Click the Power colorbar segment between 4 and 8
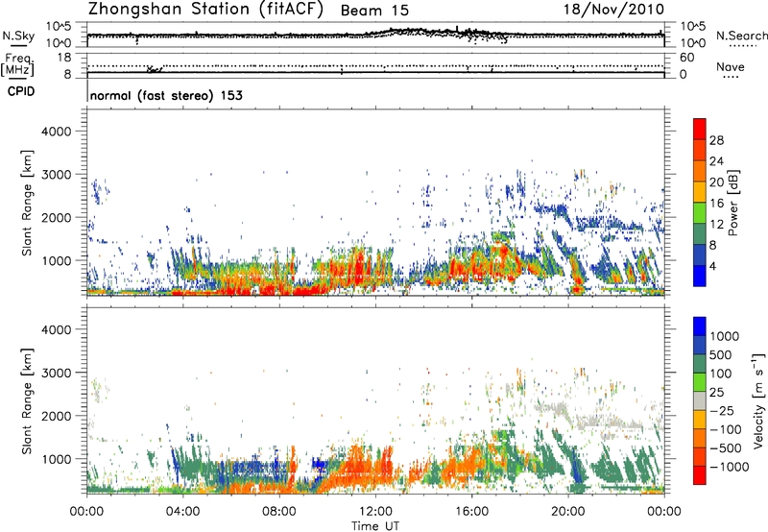The width and height of the screenshot is (768, 532). click(700, 255)
